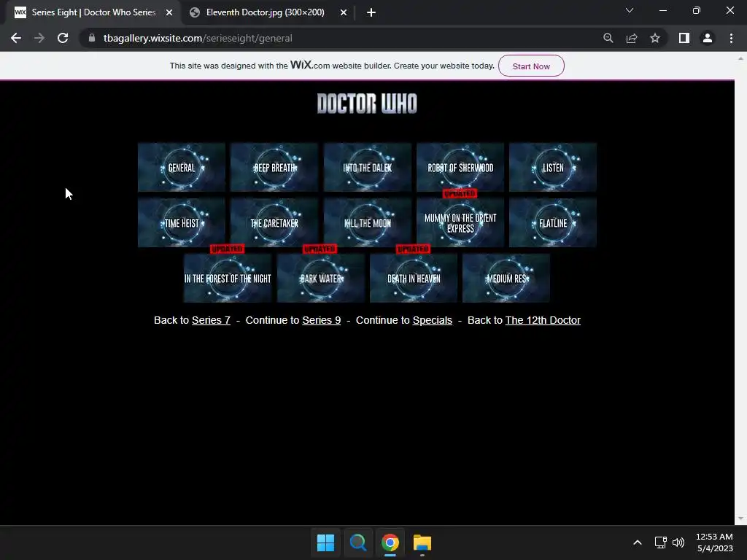
Task: Open the General gallery thumbnail
Action: tap(182, 167)
